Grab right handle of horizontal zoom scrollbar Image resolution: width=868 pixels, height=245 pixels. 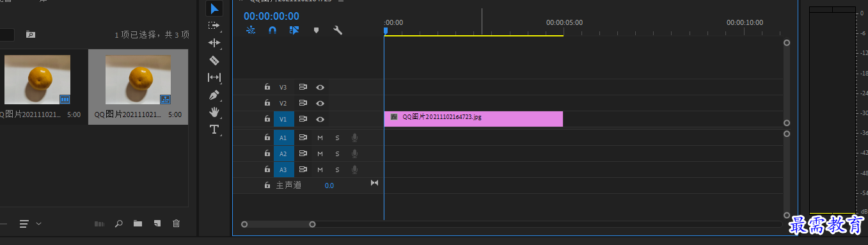tap(312, 225)
